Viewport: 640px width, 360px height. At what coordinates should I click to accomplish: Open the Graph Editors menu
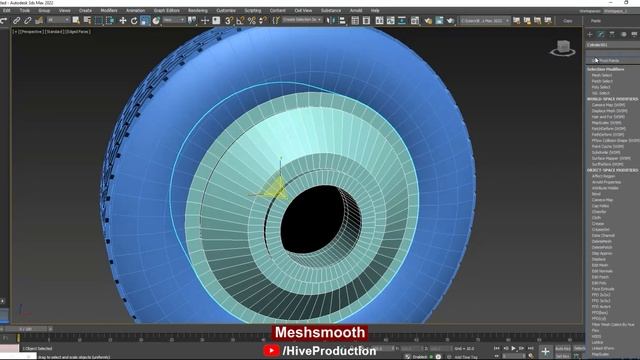coord(167,11)
